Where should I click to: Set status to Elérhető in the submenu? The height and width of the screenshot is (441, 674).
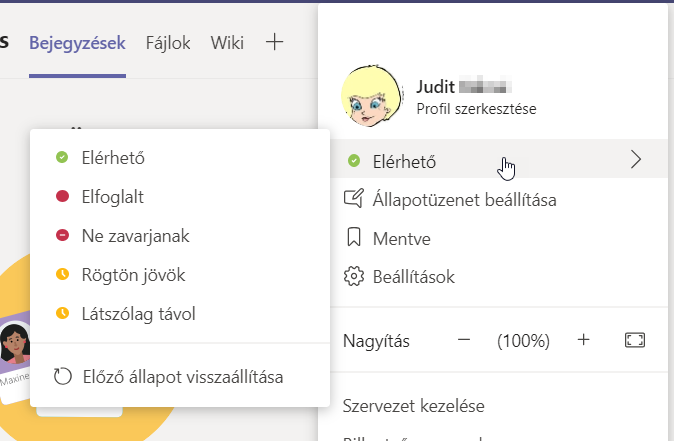click(x=120, y=157)
